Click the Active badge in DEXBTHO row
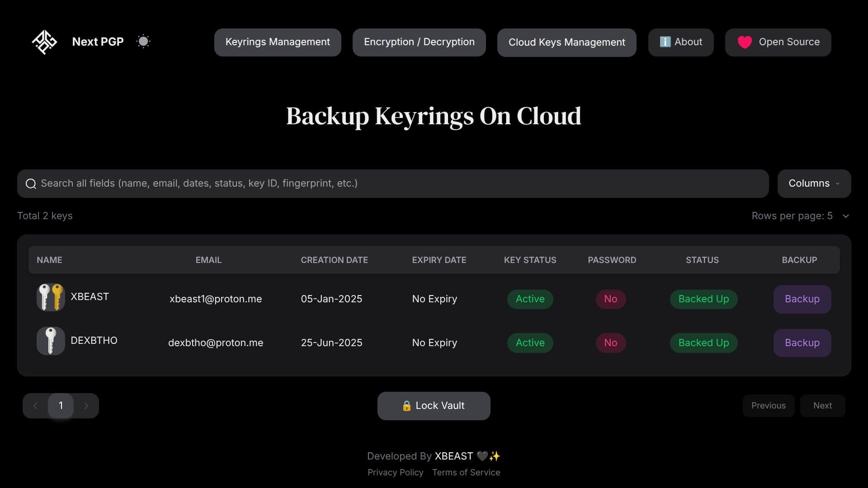Viewport: 868px width, 488px height. pyautogui.click(x=530, y=343)
